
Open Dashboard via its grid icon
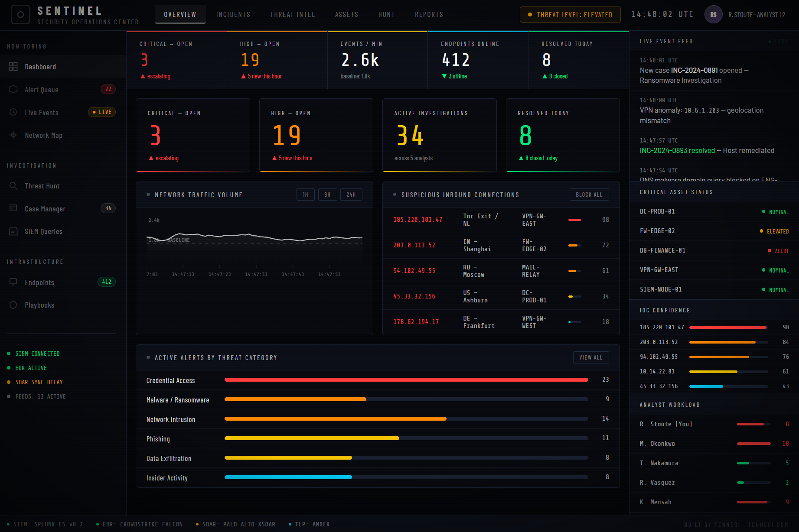(13, 67)
